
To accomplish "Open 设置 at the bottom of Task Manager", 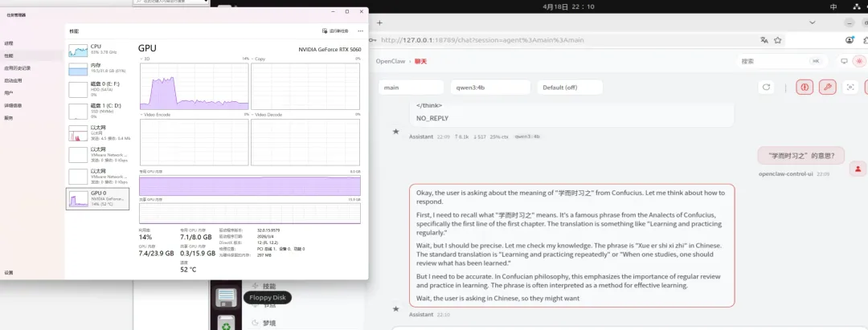I will click(9, 272).
